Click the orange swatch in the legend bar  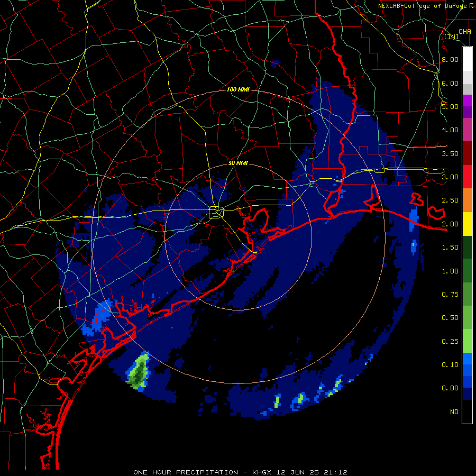[x=467, y=200]
